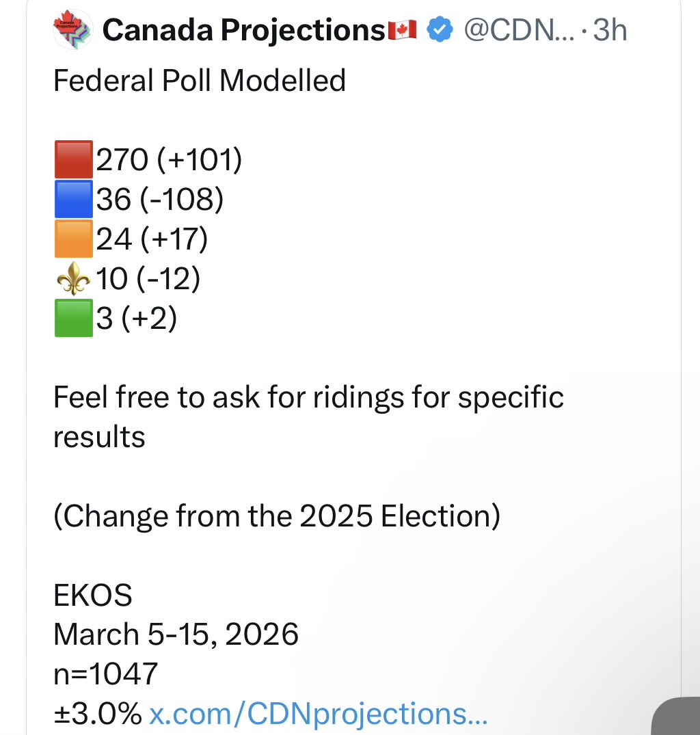Click the "Feel free to ask for ridings" text
The width and height of the screenshot is (700, 735).
click(x=308, y=397)
